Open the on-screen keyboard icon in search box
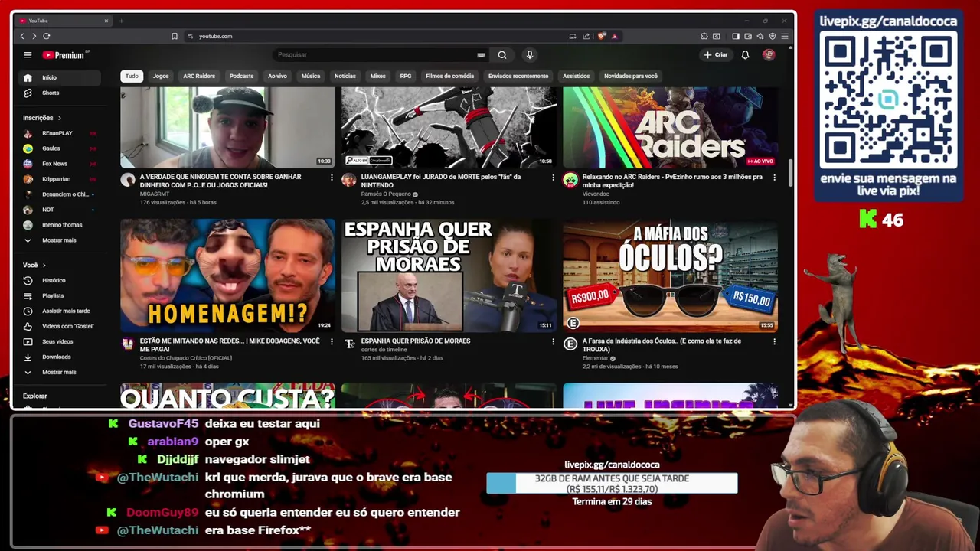 [481, 55]
